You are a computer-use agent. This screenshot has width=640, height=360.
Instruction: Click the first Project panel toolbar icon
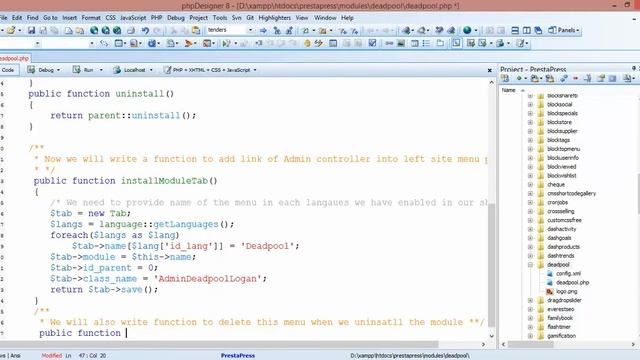pos(505,78)
